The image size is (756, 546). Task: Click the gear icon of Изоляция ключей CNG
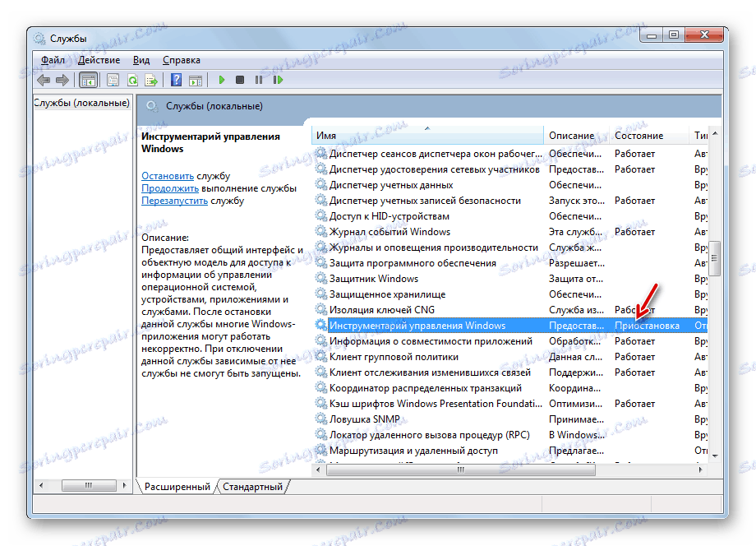320,310
